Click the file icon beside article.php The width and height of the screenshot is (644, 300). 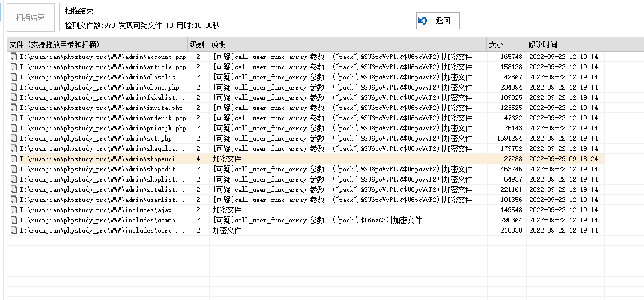14,67
